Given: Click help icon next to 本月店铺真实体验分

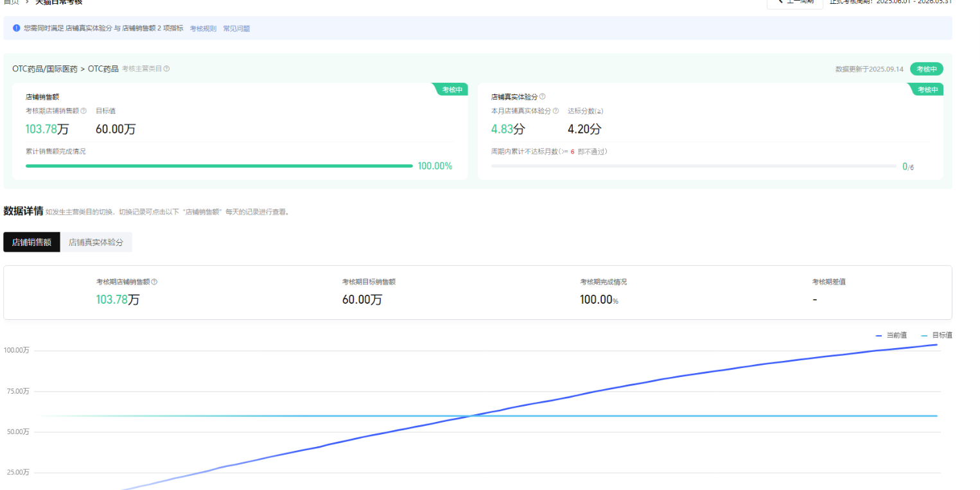Looking at the screenshot, I should coord(556,111).
